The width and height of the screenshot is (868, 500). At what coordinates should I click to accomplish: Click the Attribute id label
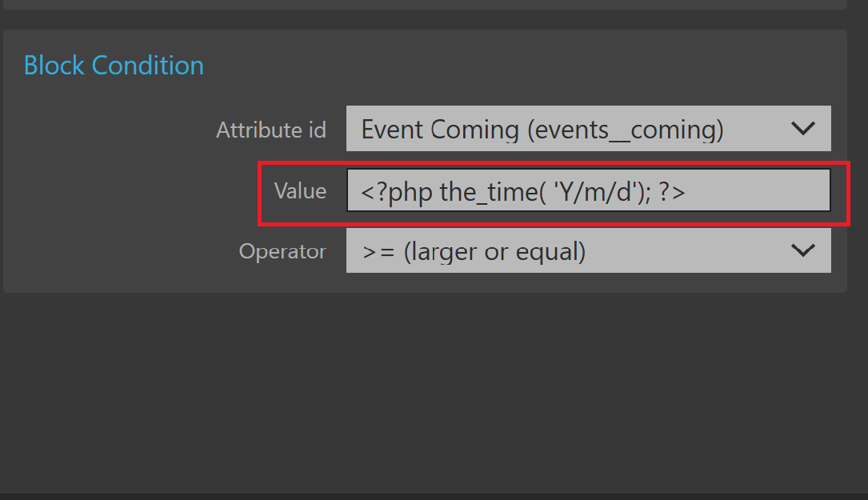tap(270, 130)
